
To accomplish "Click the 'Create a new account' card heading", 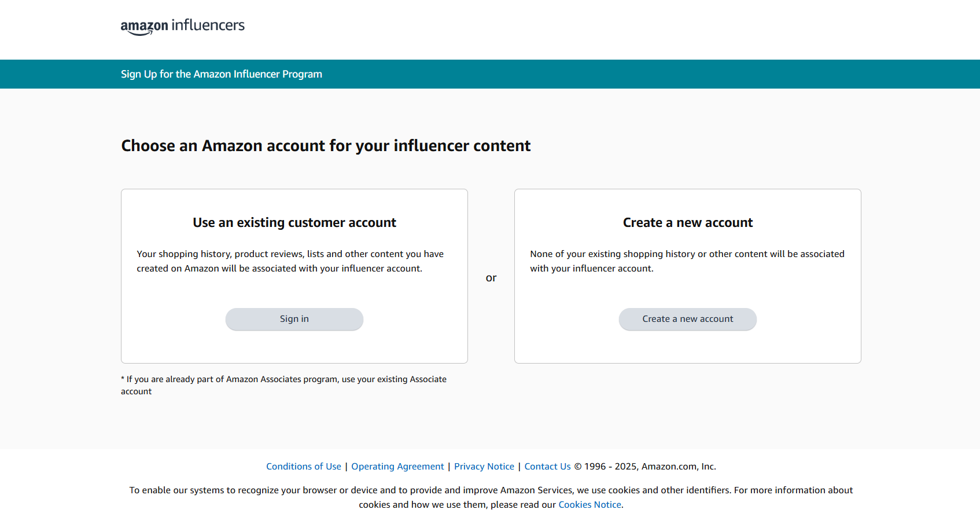I will click(x=688, y=223).
